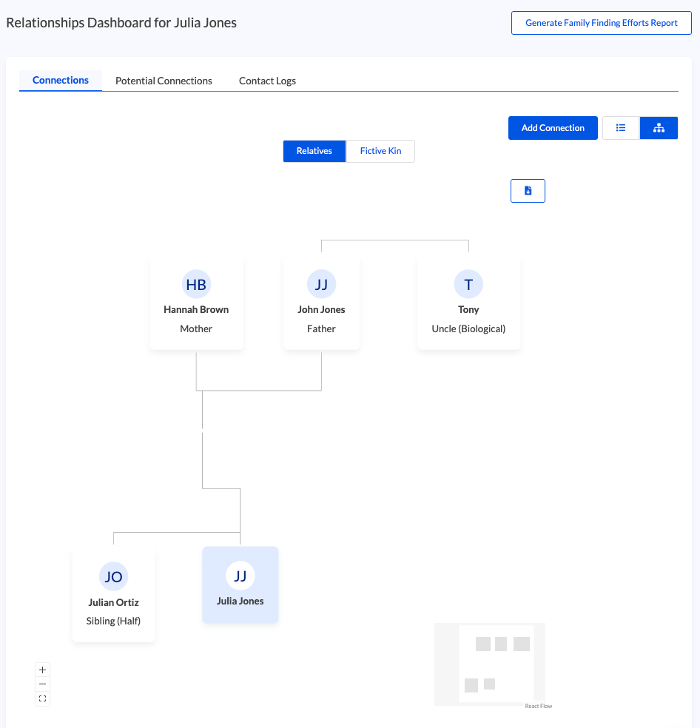Open the Potential Connections tab
700x728 pixels.
[x=164, y=81]
